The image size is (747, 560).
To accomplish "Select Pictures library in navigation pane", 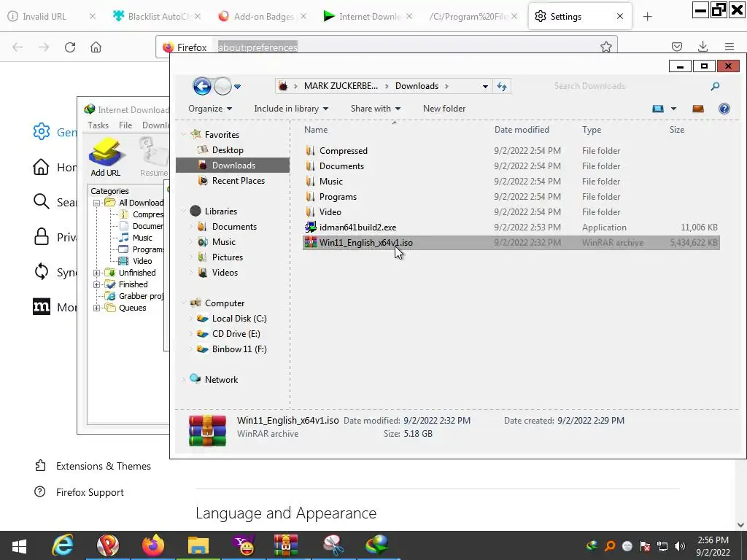I will (x=228, y=257).
